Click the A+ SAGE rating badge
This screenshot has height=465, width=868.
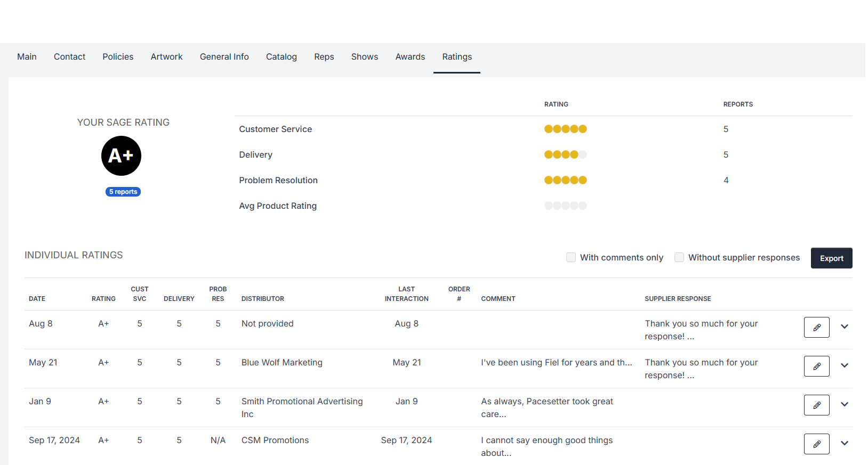pyautogui.click(x=121, y=156)
